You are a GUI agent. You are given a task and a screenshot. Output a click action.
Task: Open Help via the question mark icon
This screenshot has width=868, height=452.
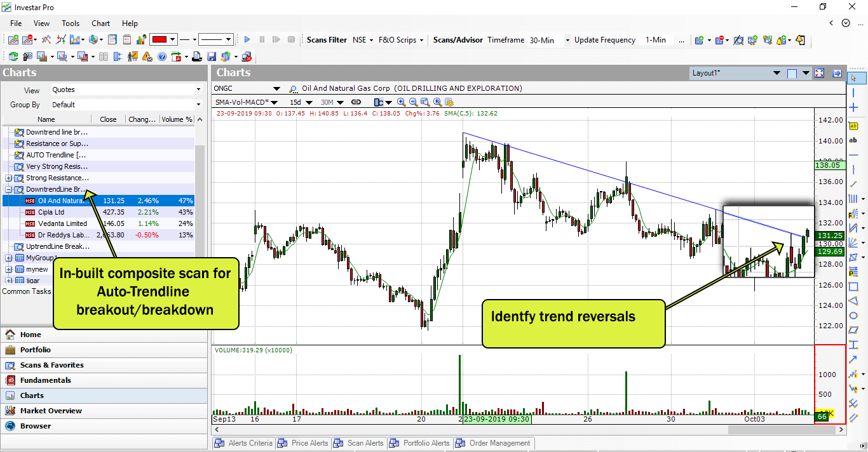coord(161,56)
